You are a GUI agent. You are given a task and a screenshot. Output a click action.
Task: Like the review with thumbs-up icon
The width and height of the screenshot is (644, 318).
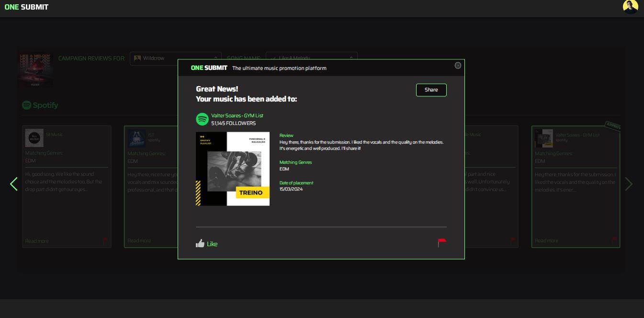pos(207,244)
